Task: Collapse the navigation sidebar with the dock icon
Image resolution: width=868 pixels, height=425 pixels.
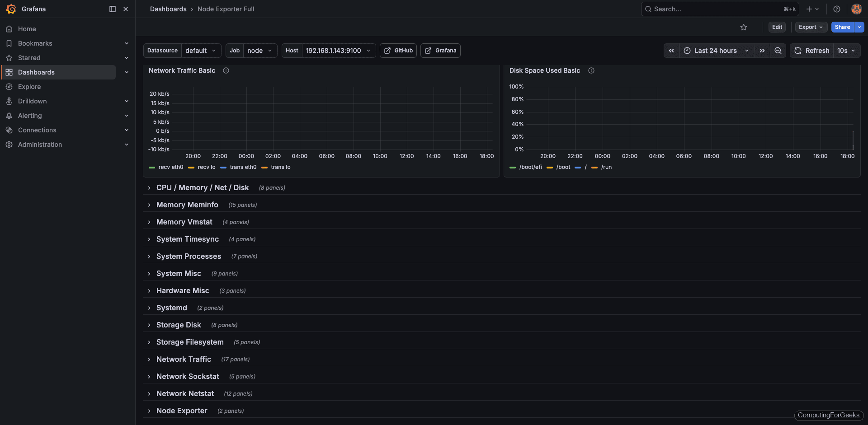Action: point(112,9)
